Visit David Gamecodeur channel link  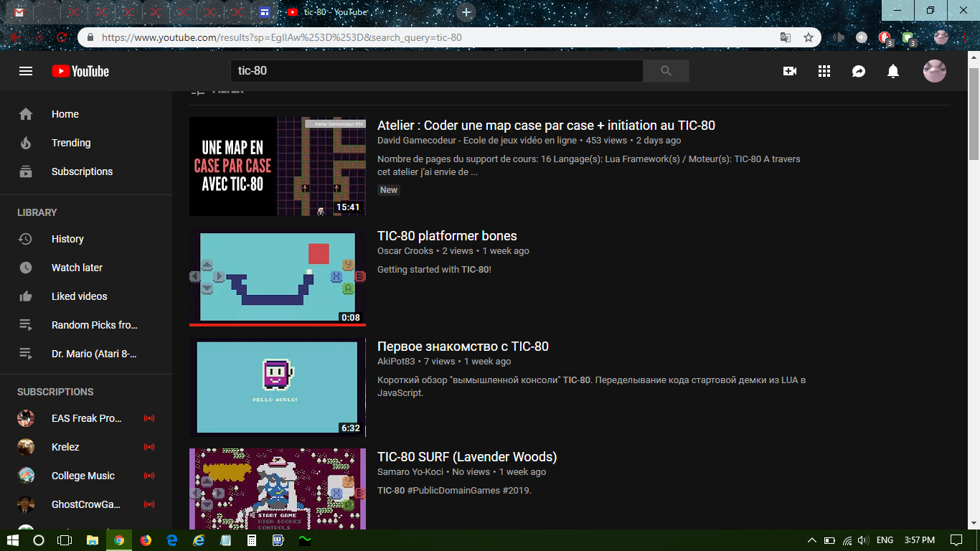(477, 141)
